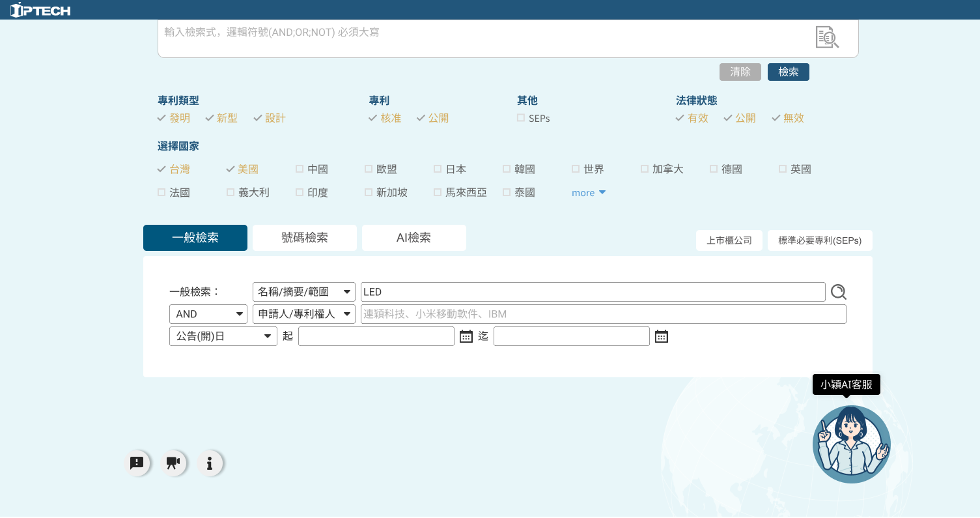Enable the SEPs checkbox
Viewport: 980px width, 518px height.
click(521, 118)
